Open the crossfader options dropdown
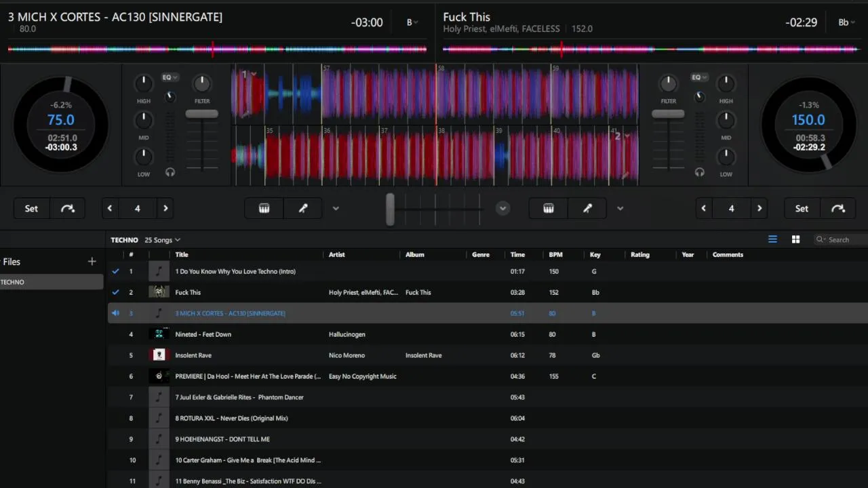Viewport: 868px width, 488px height. pos(502,209)
